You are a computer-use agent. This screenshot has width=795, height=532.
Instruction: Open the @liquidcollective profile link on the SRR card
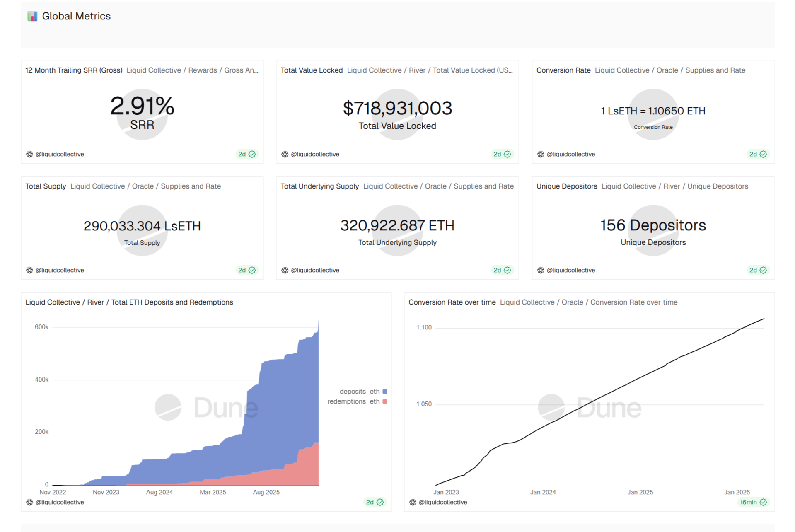click(x=60, y=154)
